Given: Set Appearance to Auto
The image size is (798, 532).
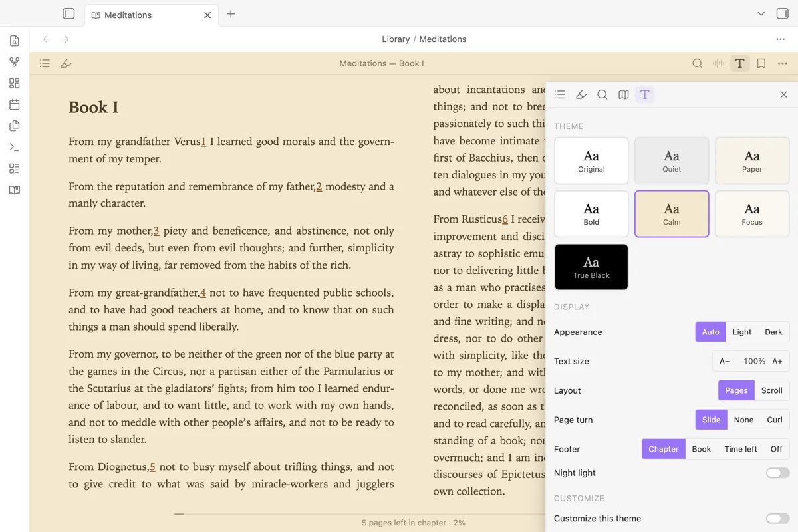Looking at the screenshot, I should [710, 332].
